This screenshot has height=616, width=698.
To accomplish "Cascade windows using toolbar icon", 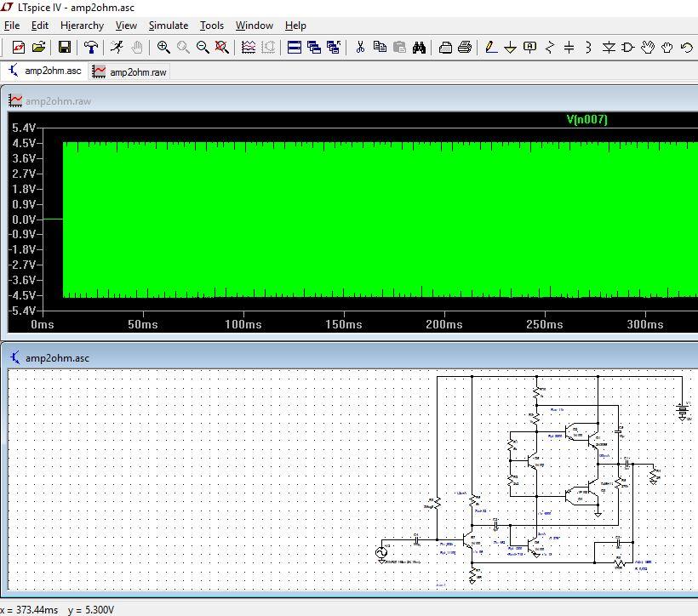I will tap(314, 47).
